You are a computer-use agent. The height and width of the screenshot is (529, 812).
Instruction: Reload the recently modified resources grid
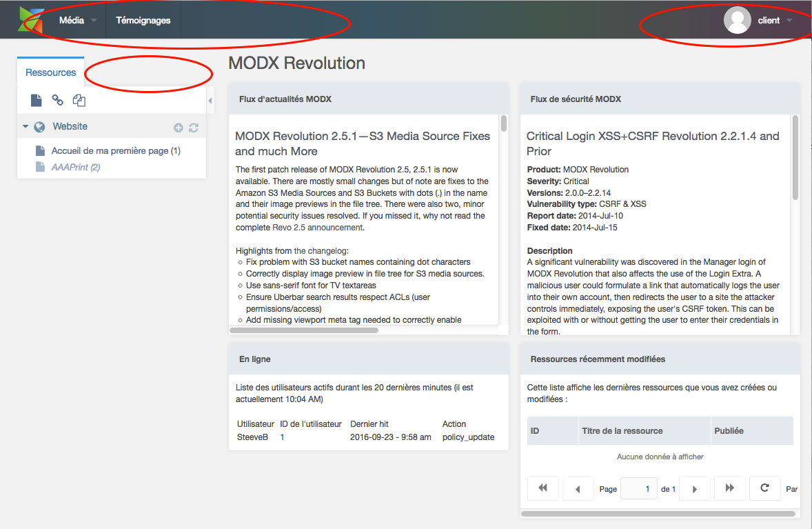(x=764, y=488)
